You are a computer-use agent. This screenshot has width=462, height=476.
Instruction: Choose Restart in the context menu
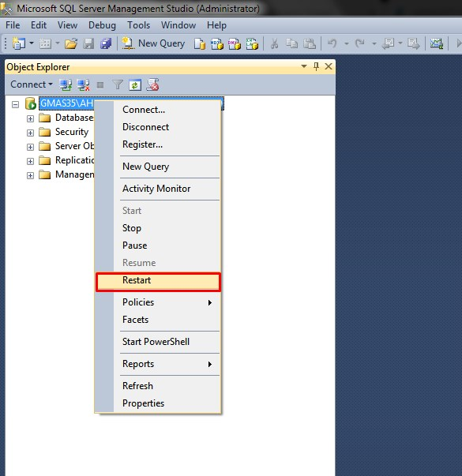[x=158, y=282]
